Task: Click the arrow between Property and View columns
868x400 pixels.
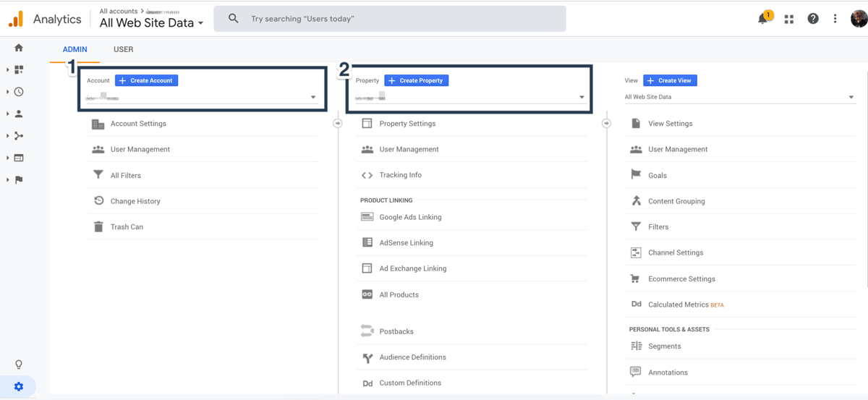Action: (x=606, y=124)
